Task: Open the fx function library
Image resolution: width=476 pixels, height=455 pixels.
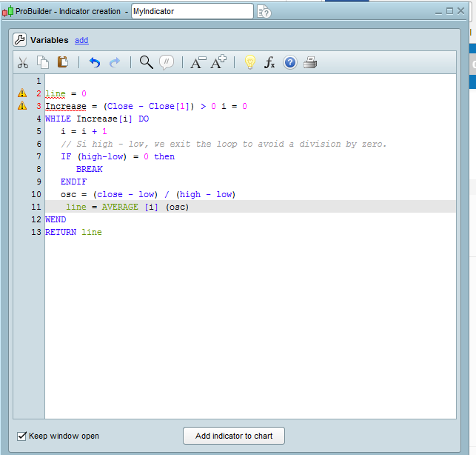Action: (x=269, y=63)
